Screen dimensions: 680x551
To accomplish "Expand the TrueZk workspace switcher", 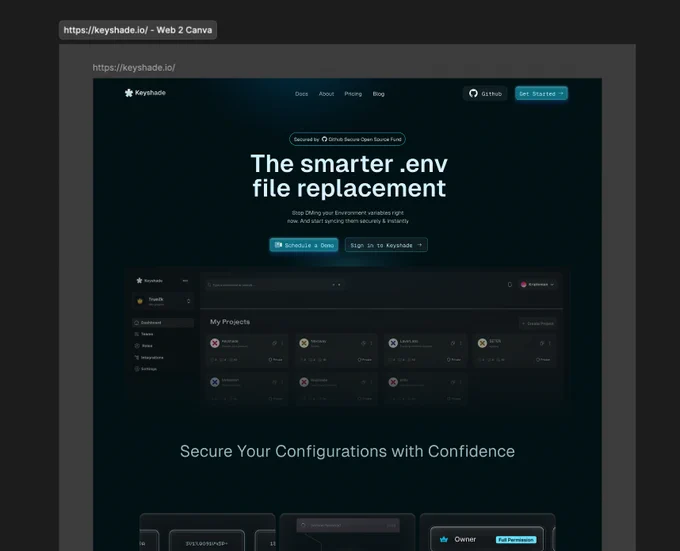I will [188, 301].
